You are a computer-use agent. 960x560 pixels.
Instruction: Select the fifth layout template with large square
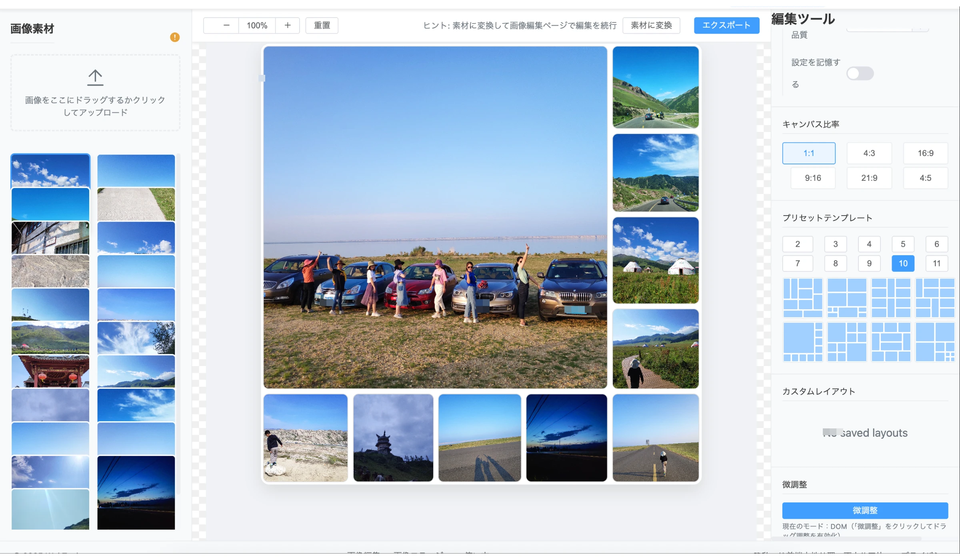pyautogui.click(x=802, y=342)
